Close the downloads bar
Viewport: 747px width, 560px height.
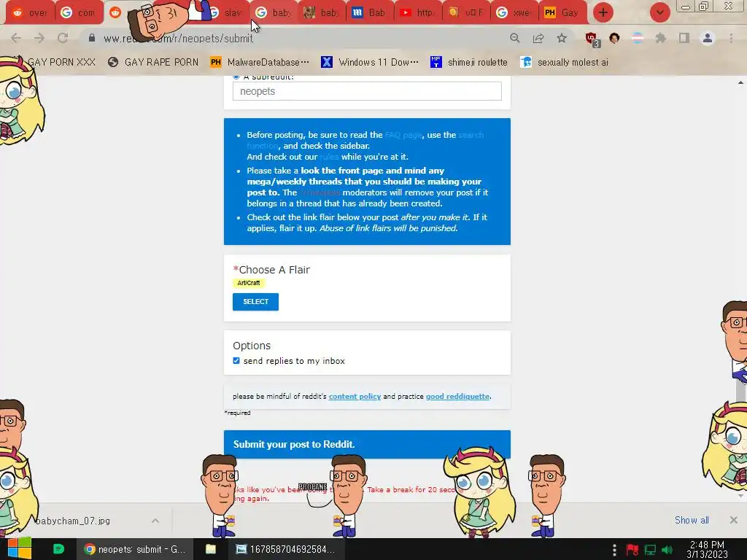point(734,520)
